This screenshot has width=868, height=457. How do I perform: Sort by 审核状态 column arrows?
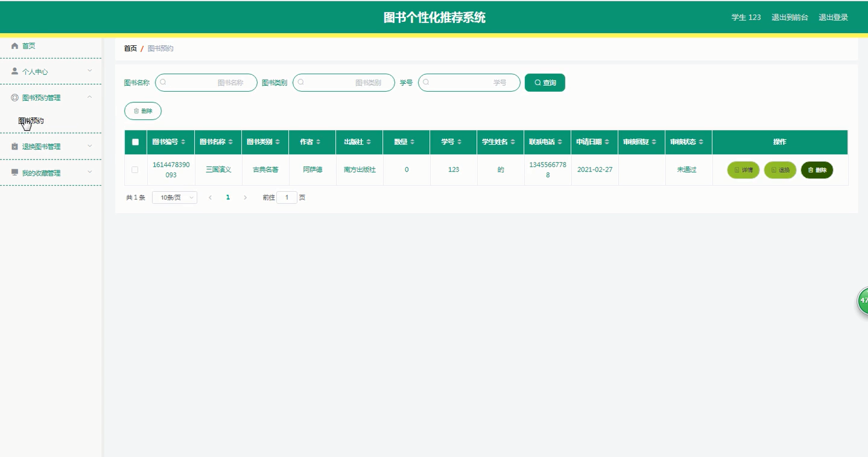point(701,142)
